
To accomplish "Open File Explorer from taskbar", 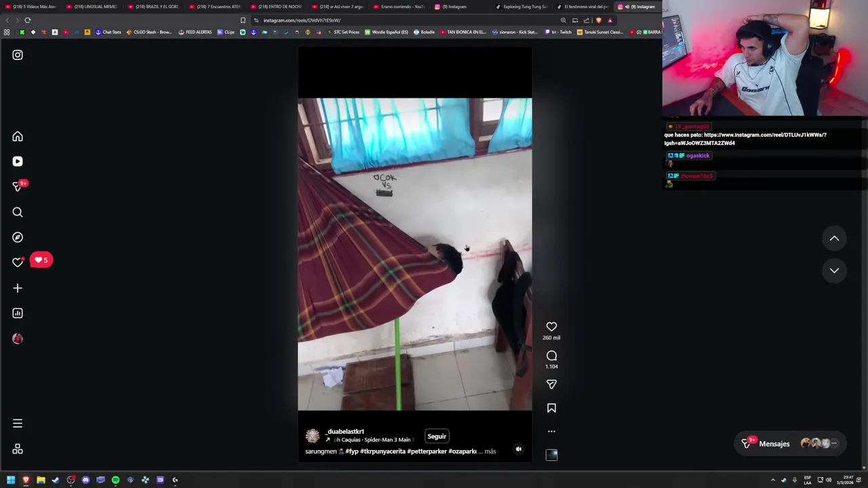I will tap(41, 480).
